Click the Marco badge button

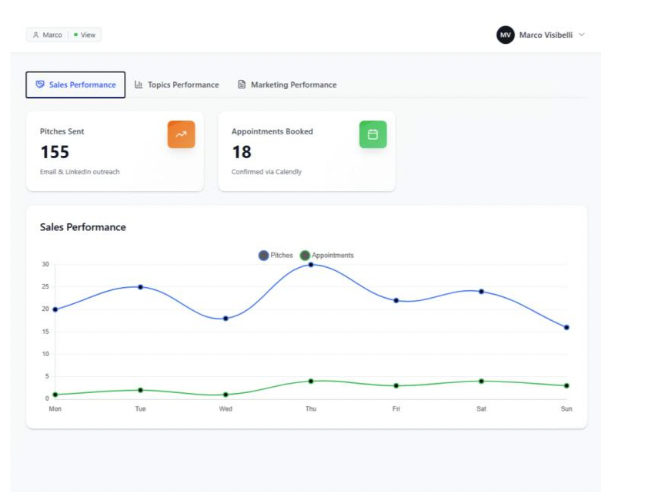52,35
